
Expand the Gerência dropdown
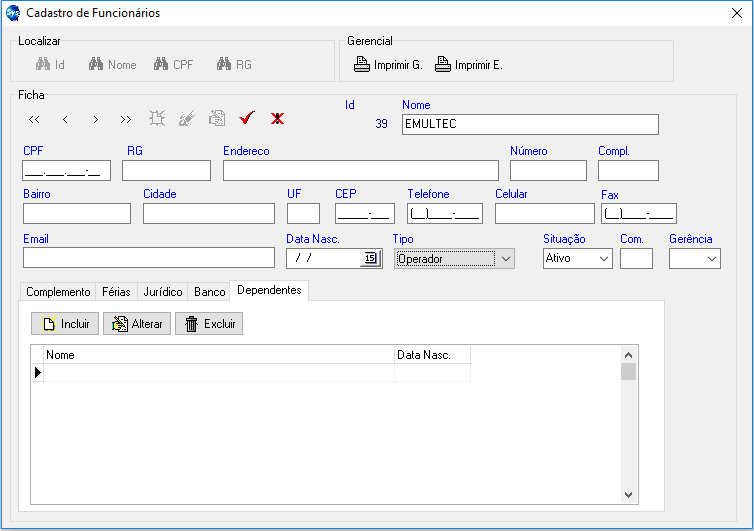(x=712, y=258)
